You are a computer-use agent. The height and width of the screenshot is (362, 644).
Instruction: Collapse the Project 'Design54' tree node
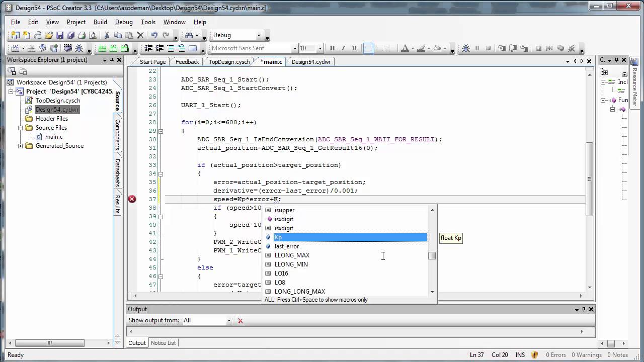click(x=11, y=92)
